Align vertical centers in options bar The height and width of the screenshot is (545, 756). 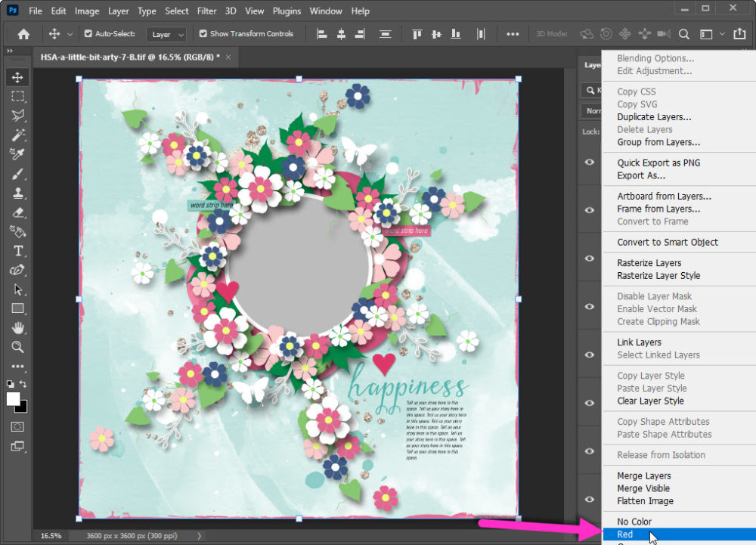tap(436, 34)
